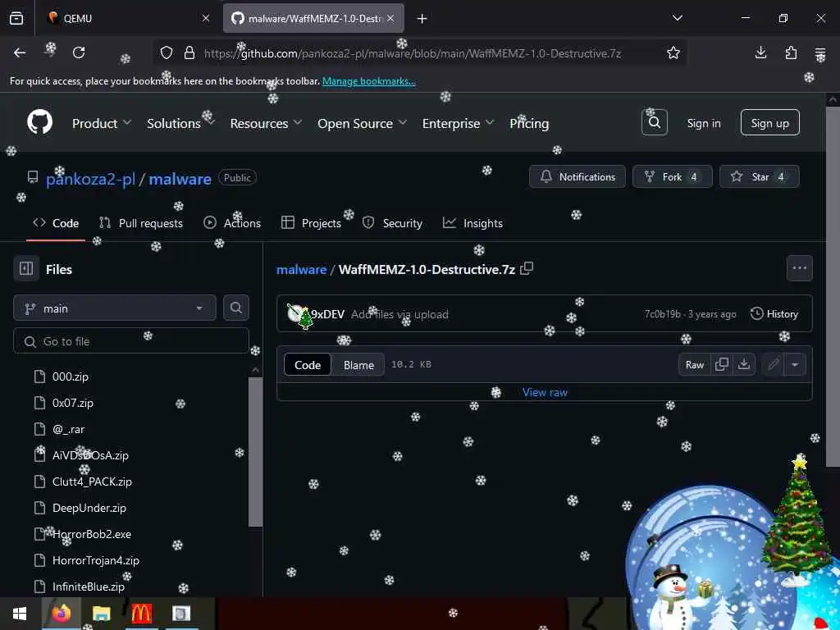Switch to the Code repository tab
This screenshot has width=840, height=630.
click(56, 223)
